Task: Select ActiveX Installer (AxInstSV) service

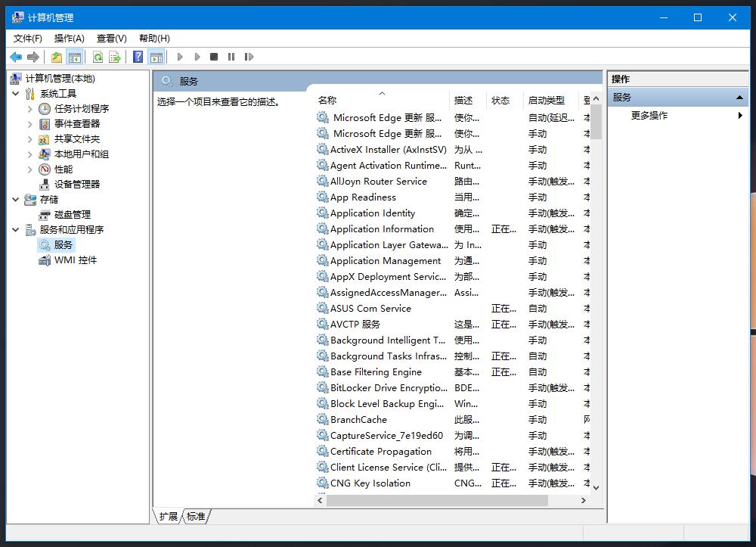Action: point(453,150)
